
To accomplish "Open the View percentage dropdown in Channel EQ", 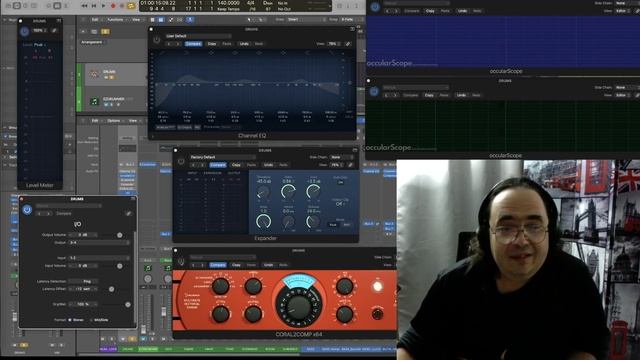I will pyautogui.click(x=333, y=44).
